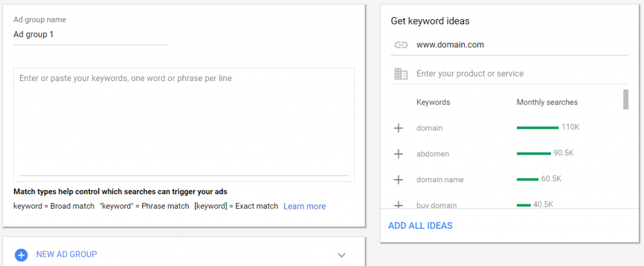
Task: Edit the Ad group name field
Action: coord(91,35)
